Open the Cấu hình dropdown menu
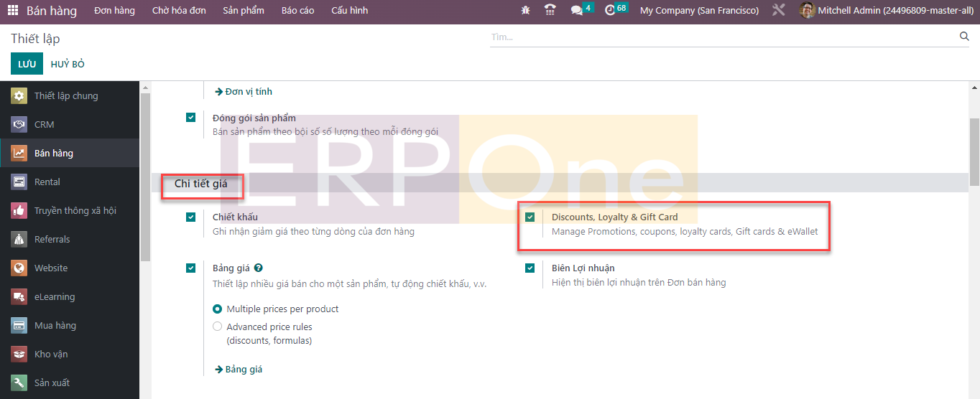Screen dimensions: 980x399 (x=349, y=11)
